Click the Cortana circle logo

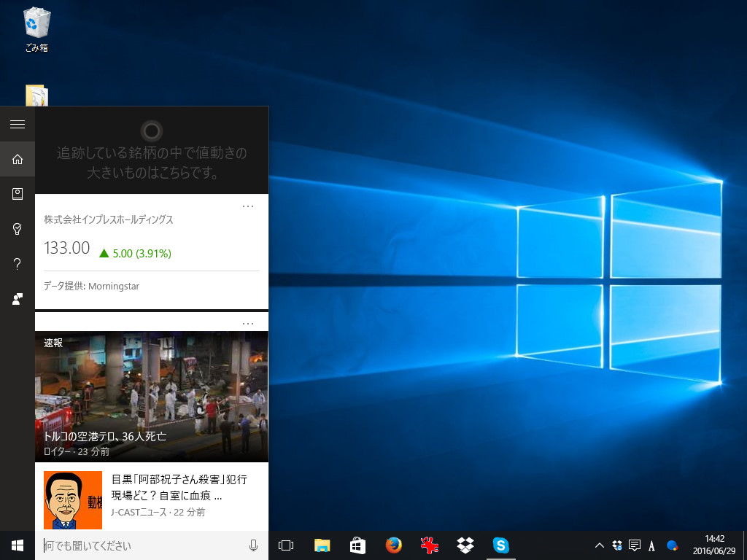pyautogui.click(x=152, y=131)
